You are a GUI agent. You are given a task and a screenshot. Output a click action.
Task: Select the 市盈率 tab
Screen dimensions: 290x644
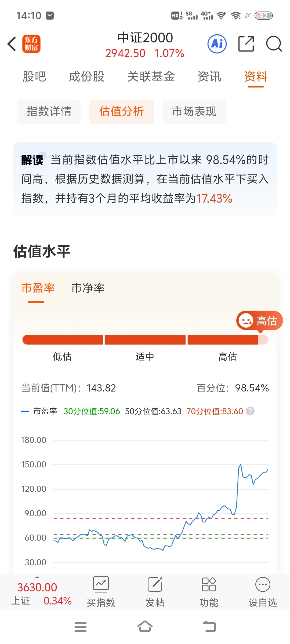pos(38,288)
